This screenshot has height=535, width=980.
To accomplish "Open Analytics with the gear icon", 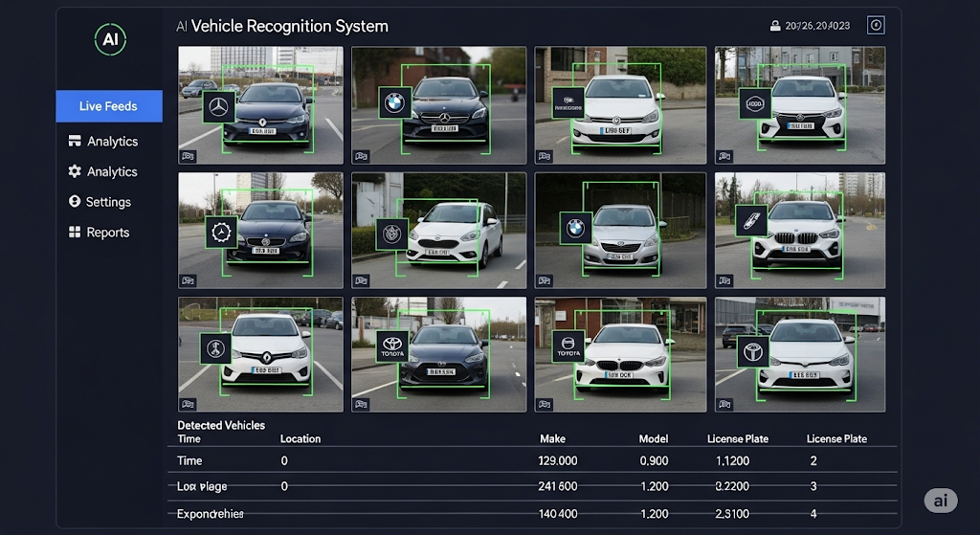I will [103, 171].
